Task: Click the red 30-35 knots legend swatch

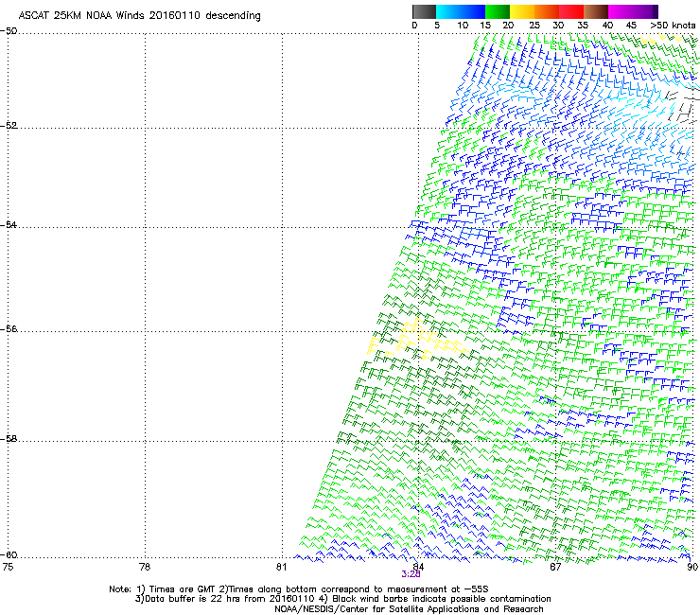Action: pyautogui.click(x=571, y=11)
